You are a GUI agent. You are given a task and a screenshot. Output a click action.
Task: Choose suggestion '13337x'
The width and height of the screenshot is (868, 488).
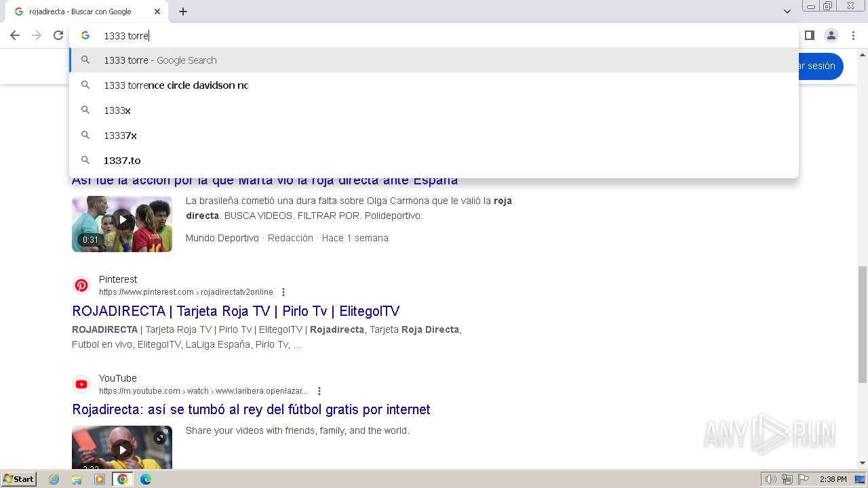434,136
